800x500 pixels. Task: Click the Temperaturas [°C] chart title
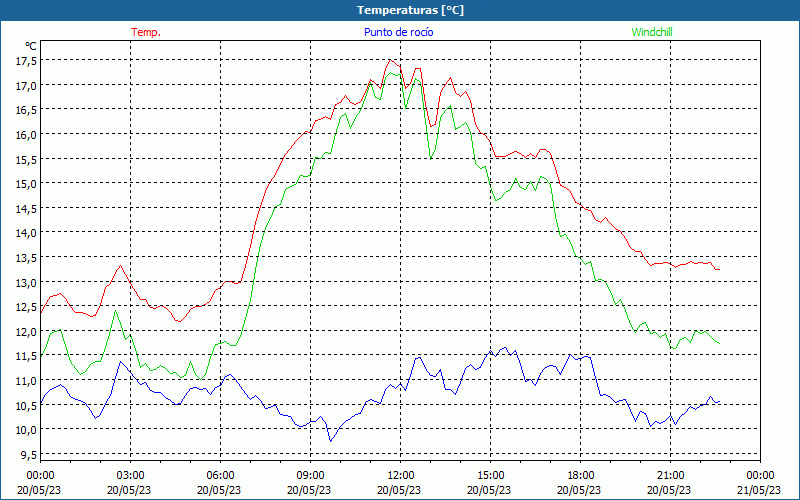pyautogui.click(x=410, y=10)
